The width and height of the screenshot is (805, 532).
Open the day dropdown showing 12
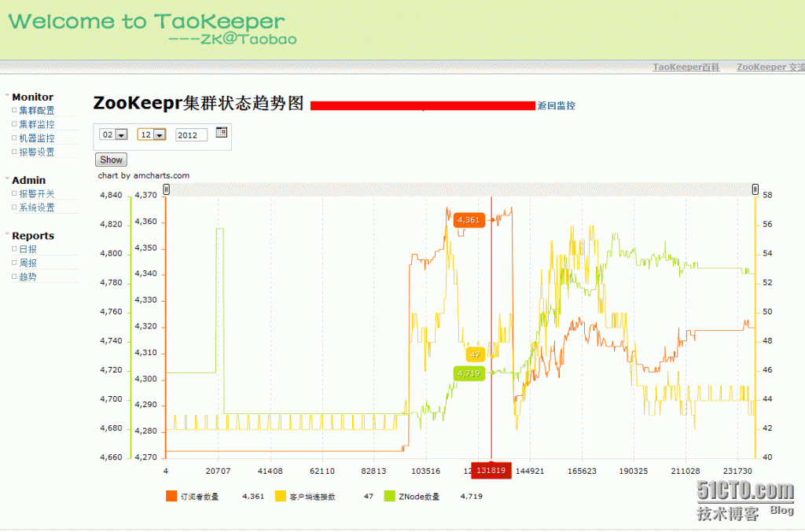pos(152,134)
